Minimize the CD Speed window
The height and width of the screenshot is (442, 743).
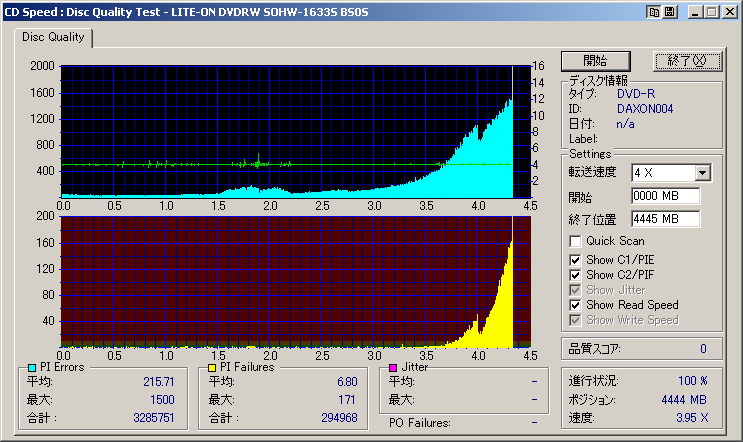point(695,12)
